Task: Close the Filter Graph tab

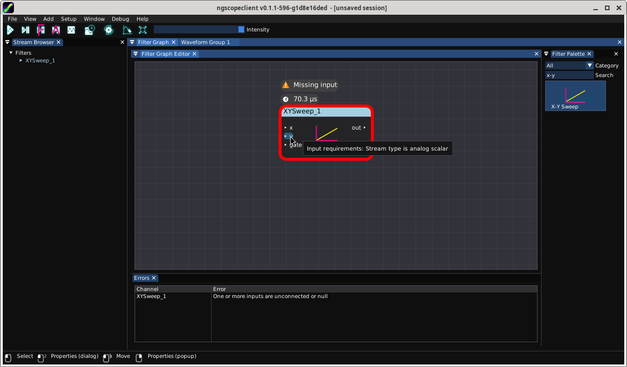Action: click(x=174, y=42)
